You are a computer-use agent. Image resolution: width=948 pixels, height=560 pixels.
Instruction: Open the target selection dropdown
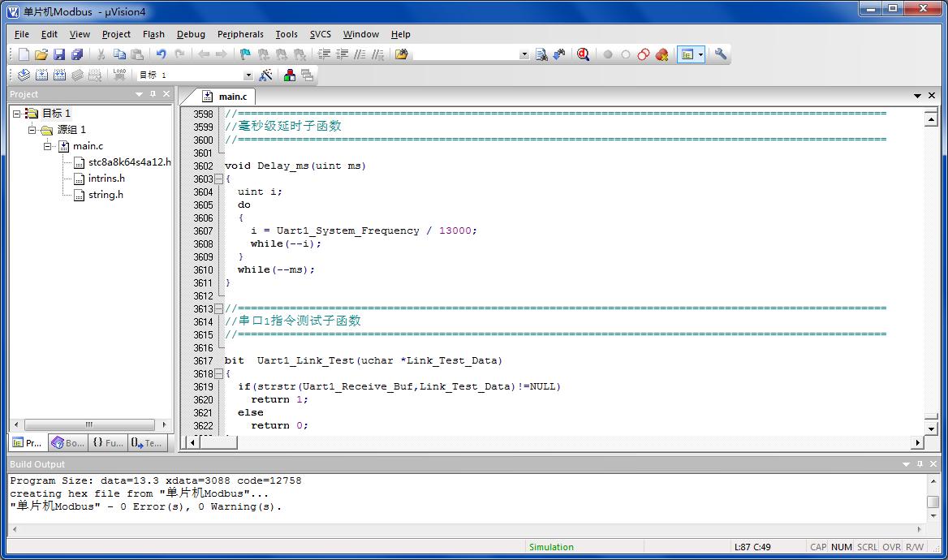(x=248, y=75)
